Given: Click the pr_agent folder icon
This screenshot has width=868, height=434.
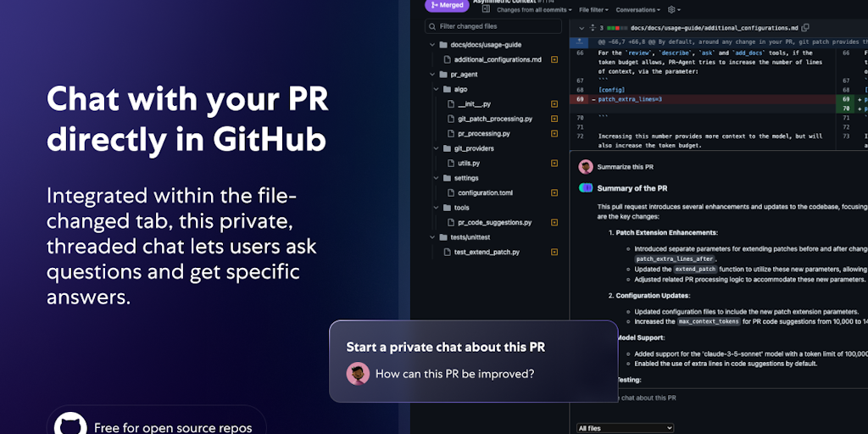Looking at the screenshot, I should (443, 75).
